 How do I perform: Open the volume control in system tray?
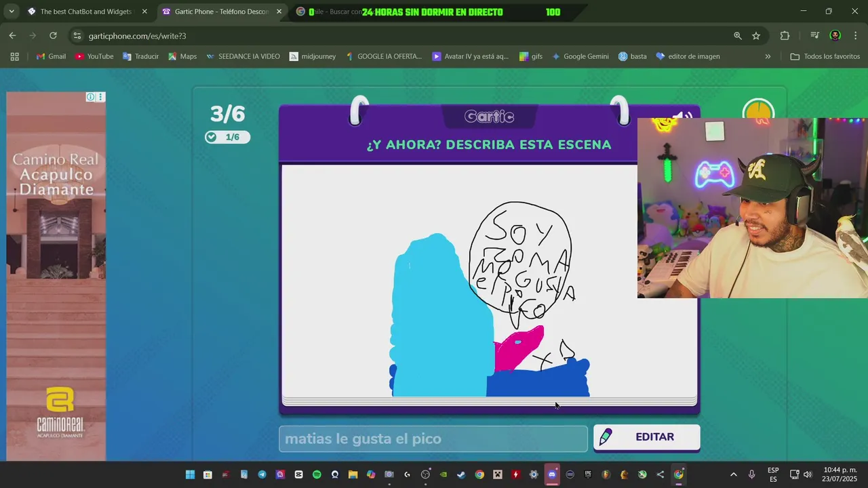point(807,474)
